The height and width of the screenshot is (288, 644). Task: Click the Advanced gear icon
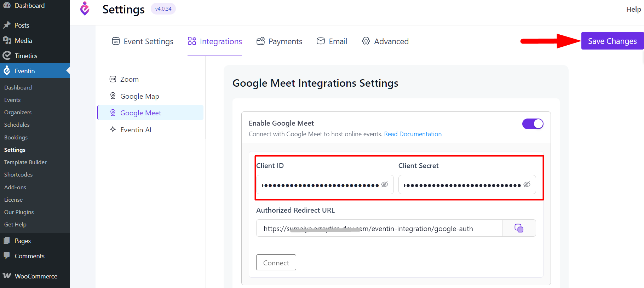[x=366, y=41]
